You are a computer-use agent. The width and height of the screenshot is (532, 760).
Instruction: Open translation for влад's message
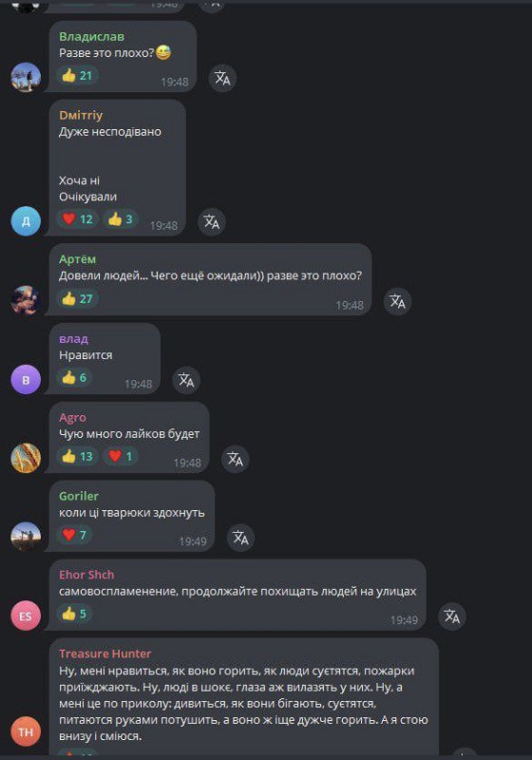(186, 380)
